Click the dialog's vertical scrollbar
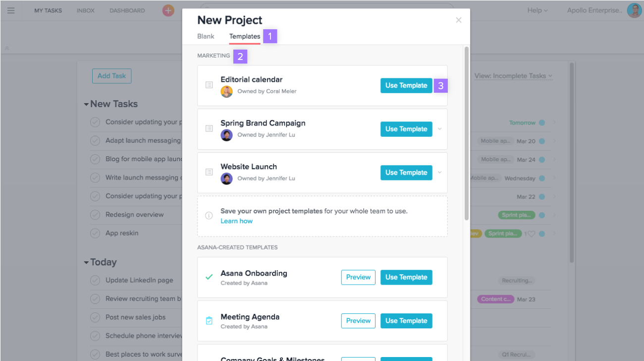 pos(466,134)
